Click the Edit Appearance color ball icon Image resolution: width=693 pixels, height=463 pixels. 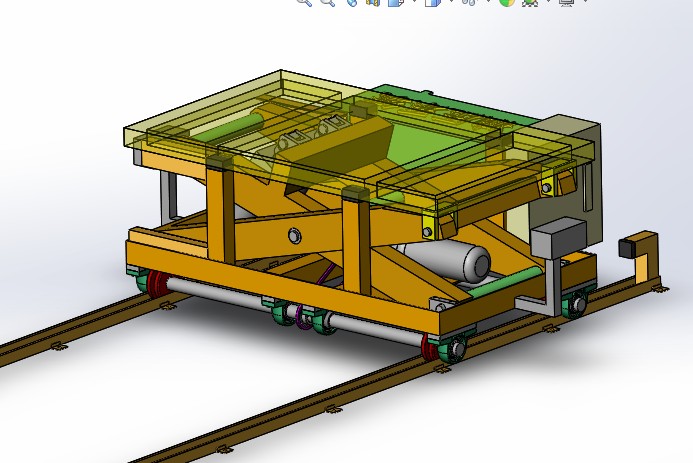tap(507, 2)
